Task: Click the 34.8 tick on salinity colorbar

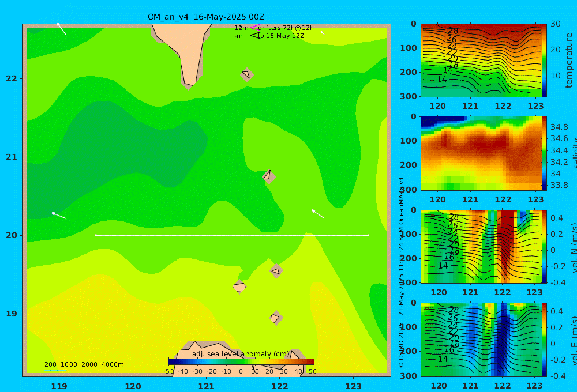Action: pos(559,127)
